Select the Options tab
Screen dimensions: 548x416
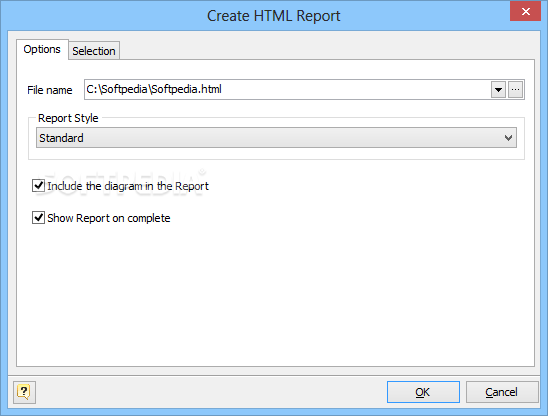click(x=42, y=49)
